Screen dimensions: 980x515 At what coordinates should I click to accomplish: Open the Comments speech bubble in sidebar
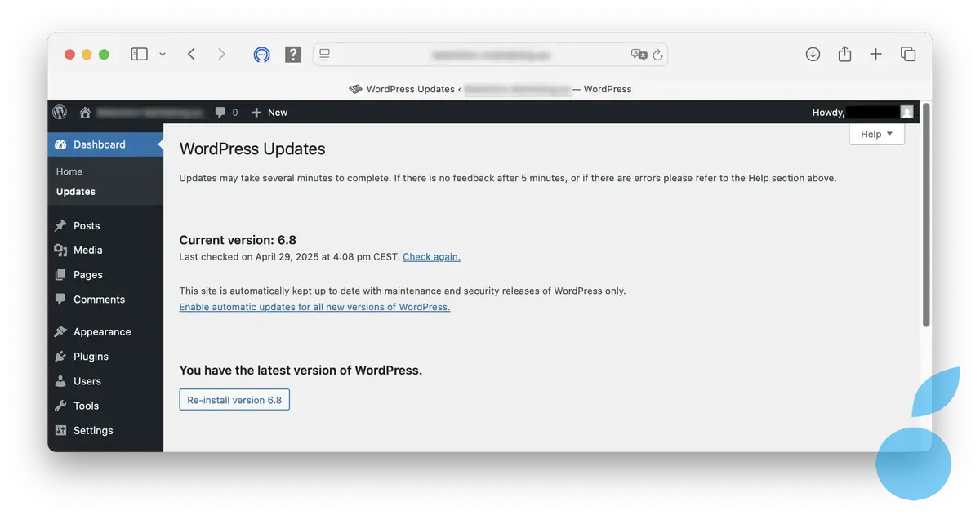60,300
